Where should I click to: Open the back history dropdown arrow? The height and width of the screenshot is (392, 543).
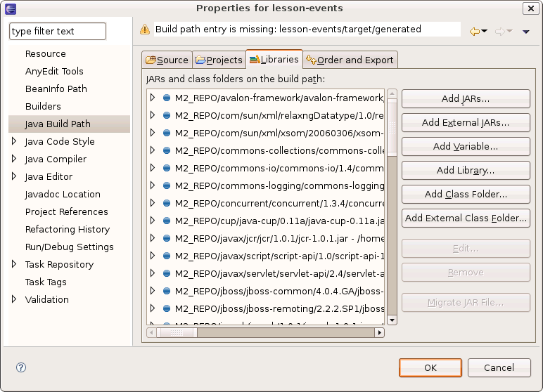coord(484,31)
